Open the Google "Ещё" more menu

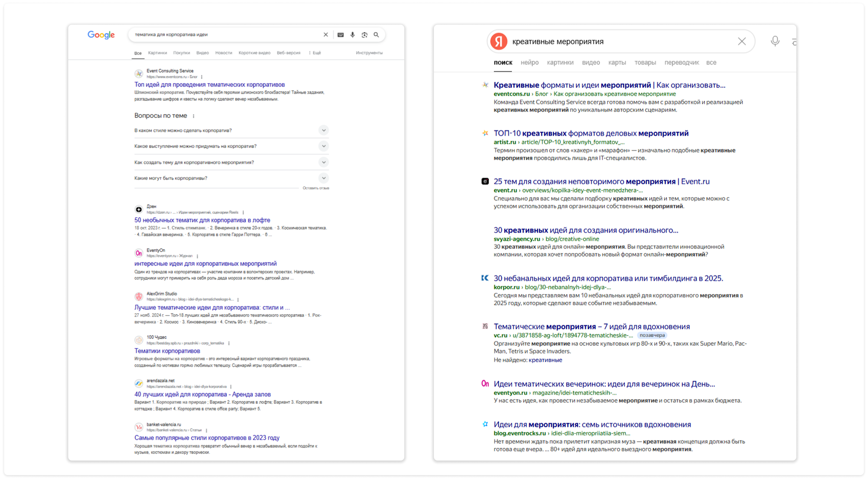pos(315,53)
